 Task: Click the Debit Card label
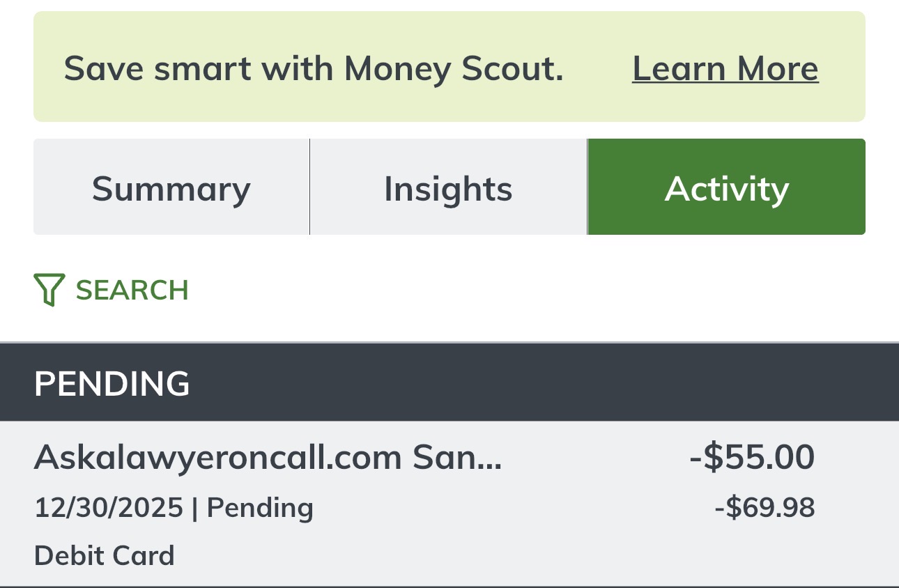[104, 556]
